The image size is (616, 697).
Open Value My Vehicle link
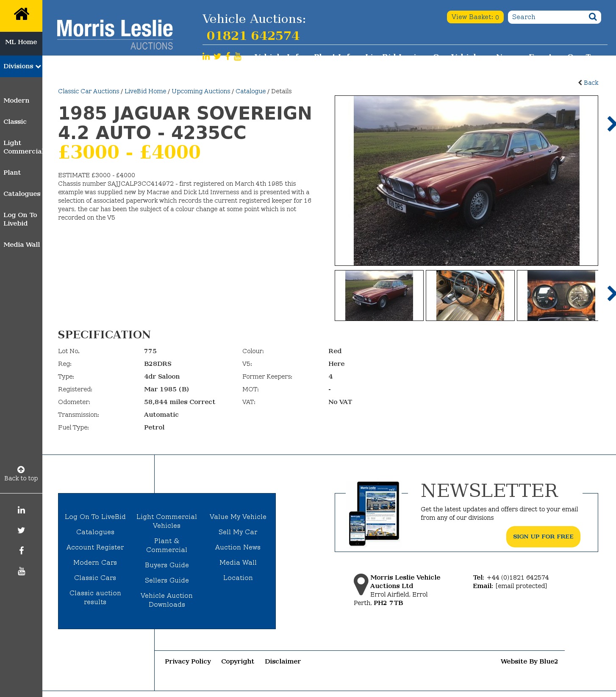(238, 517)
